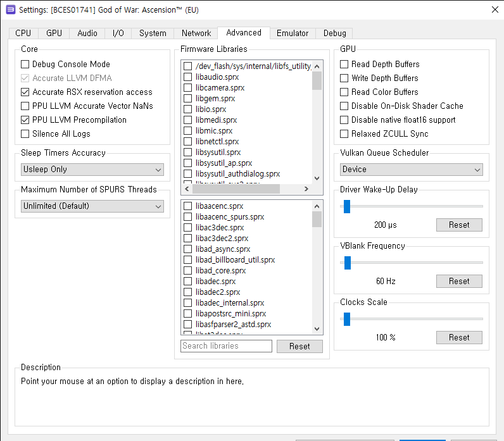Check libac3dec.sprx library
The height and width of the screenshot is (441, 504).
tap(187, 228)
